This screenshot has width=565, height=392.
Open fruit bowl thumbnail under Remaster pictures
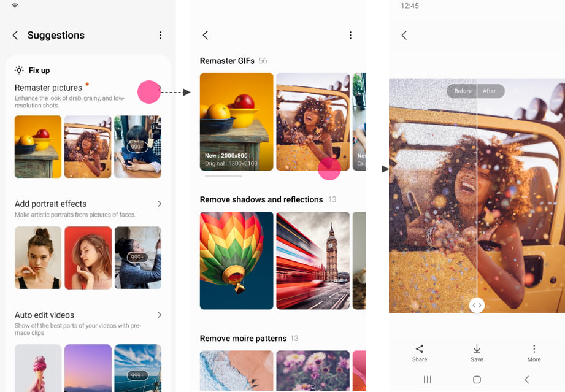[x=38, y=147]
